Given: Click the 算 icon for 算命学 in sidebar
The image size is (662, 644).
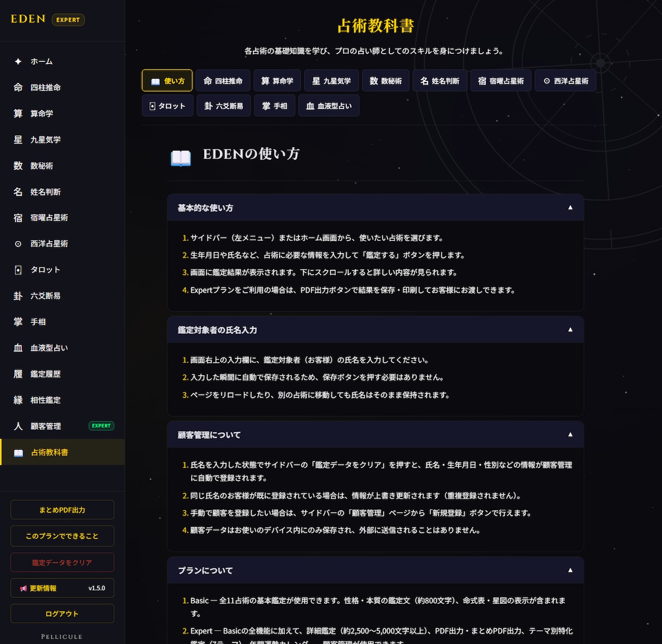Looking at the screenshot, I should [x=18, y=113].
